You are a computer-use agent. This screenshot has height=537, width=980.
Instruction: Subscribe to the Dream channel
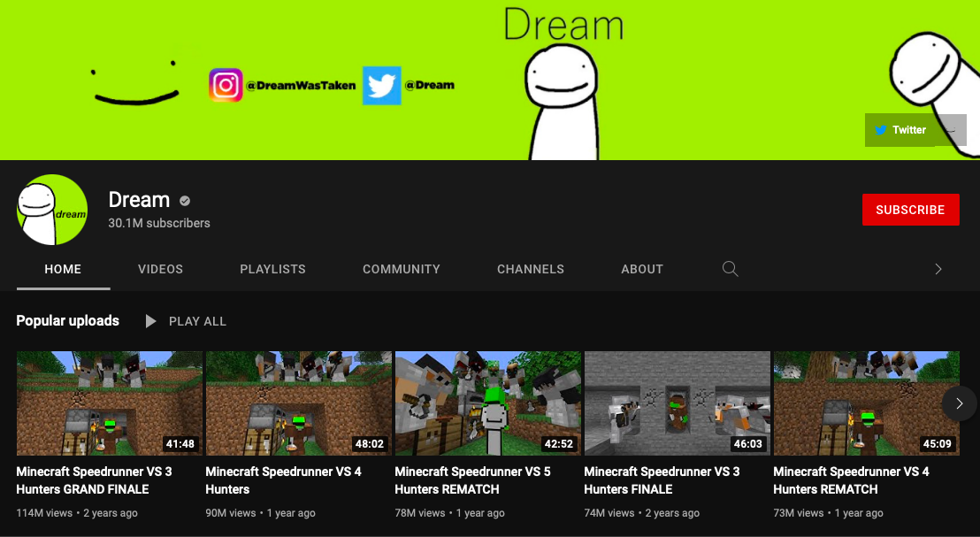(x=911, y=210)
